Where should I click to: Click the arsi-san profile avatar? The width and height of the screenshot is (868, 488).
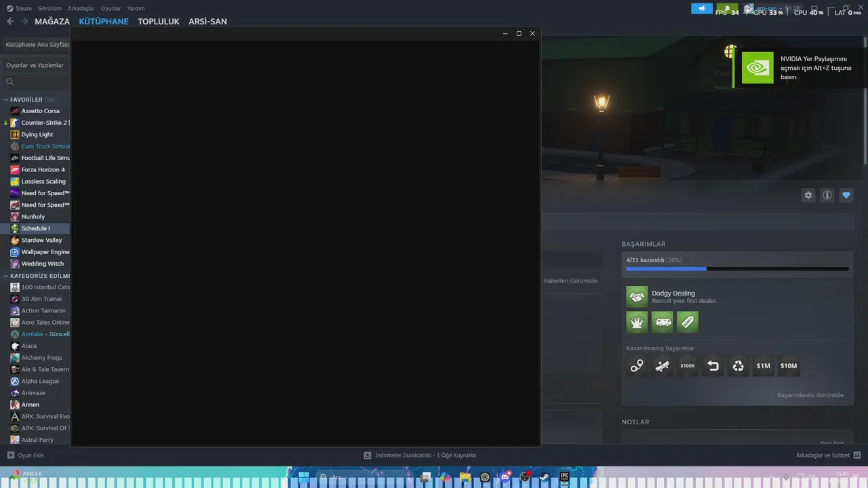click(749, 8)
